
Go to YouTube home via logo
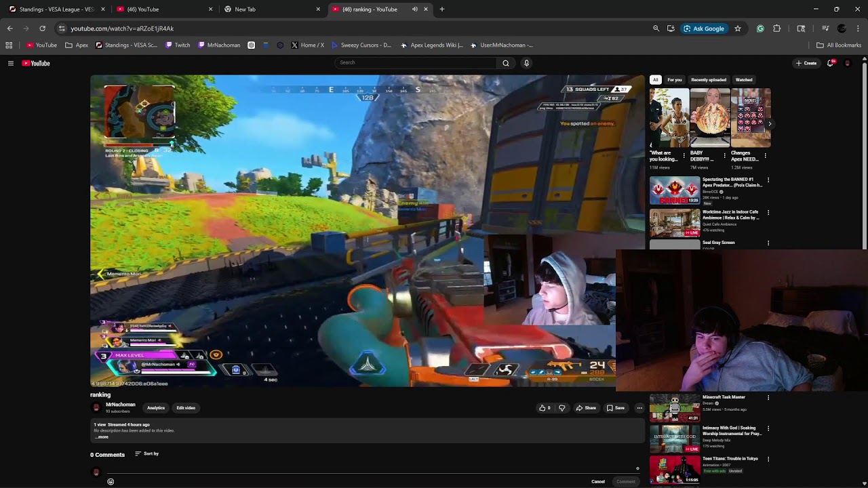point(36,63)
